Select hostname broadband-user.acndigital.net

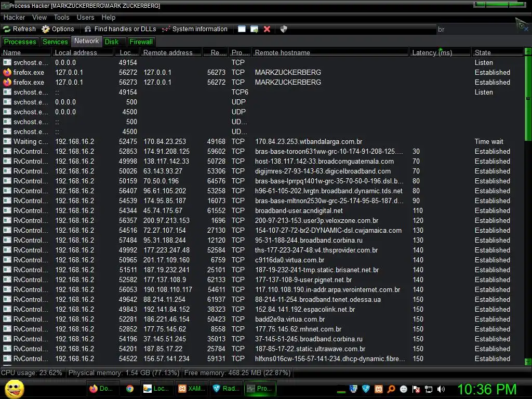tap(299, 211)
